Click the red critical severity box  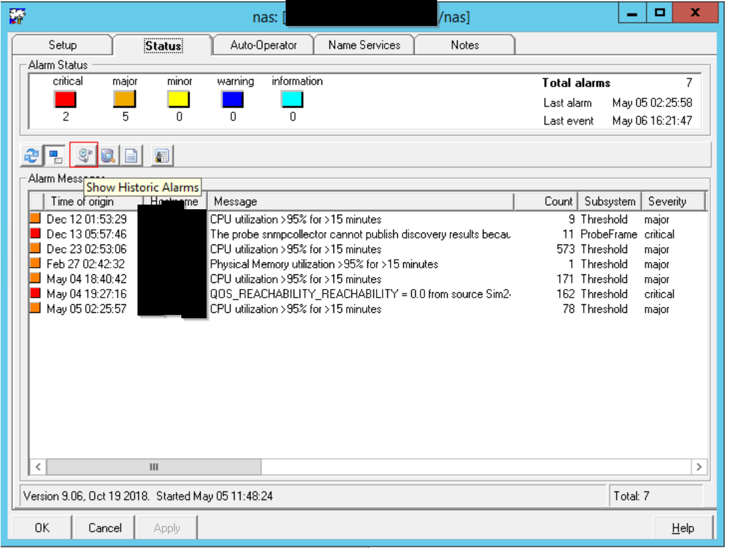click(65, 100)
